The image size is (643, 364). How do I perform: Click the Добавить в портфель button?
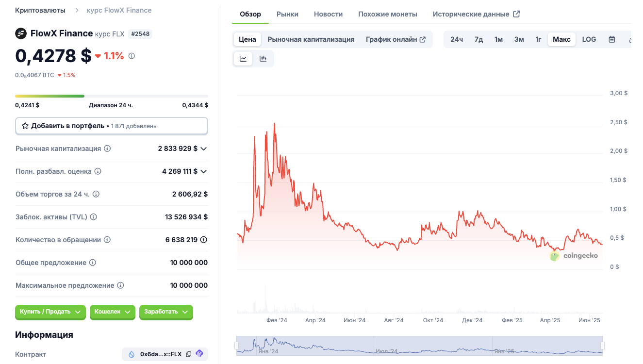coord(112,126)
